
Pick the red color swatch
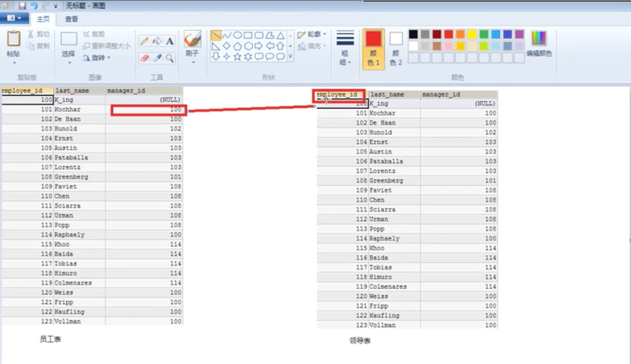click(x=448, y=34)
